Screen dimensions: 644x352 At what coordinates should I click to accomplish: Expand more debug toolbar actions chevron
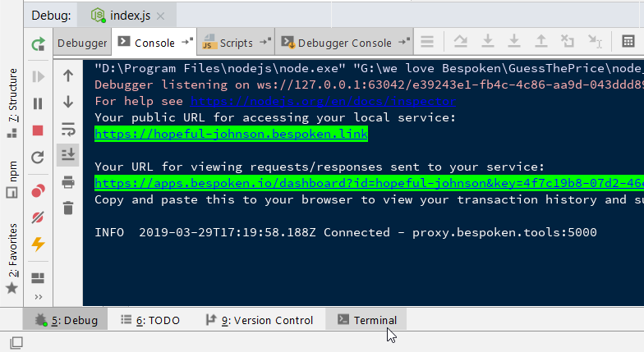38,296
